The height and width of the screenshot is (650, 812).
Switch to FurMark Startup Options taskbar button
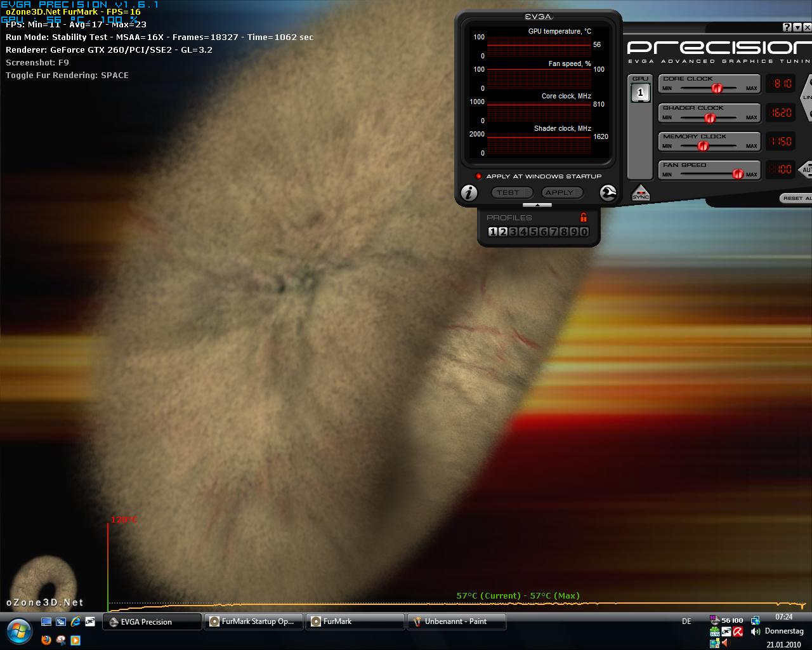[254, 621]
